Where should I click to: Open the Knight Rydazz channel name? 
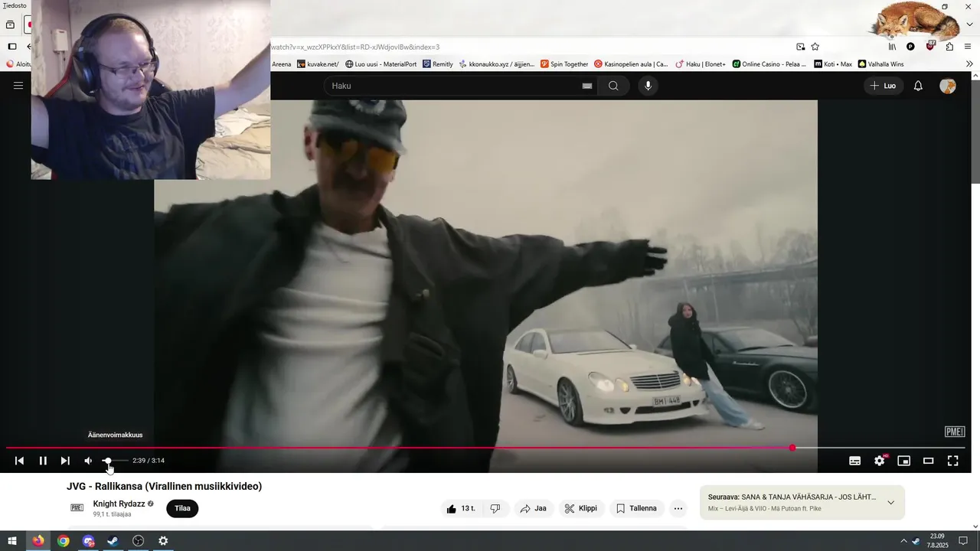point(119,504)
